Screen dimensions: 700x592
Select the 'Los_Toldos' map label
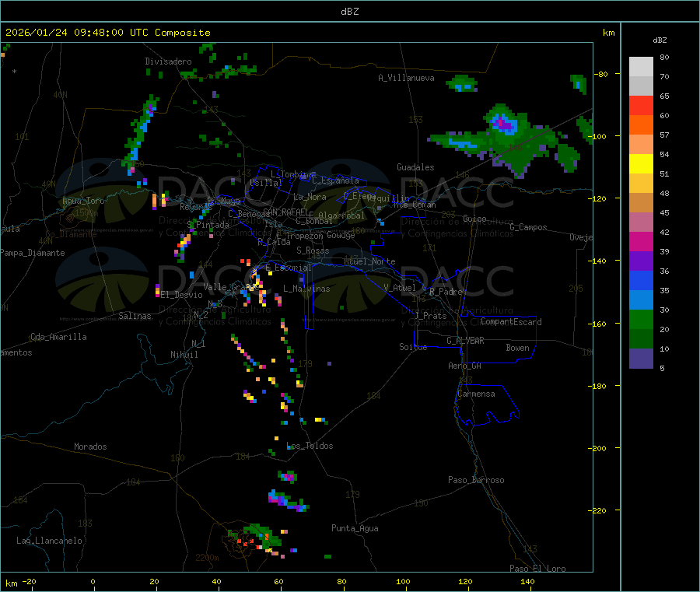point(310,446)
